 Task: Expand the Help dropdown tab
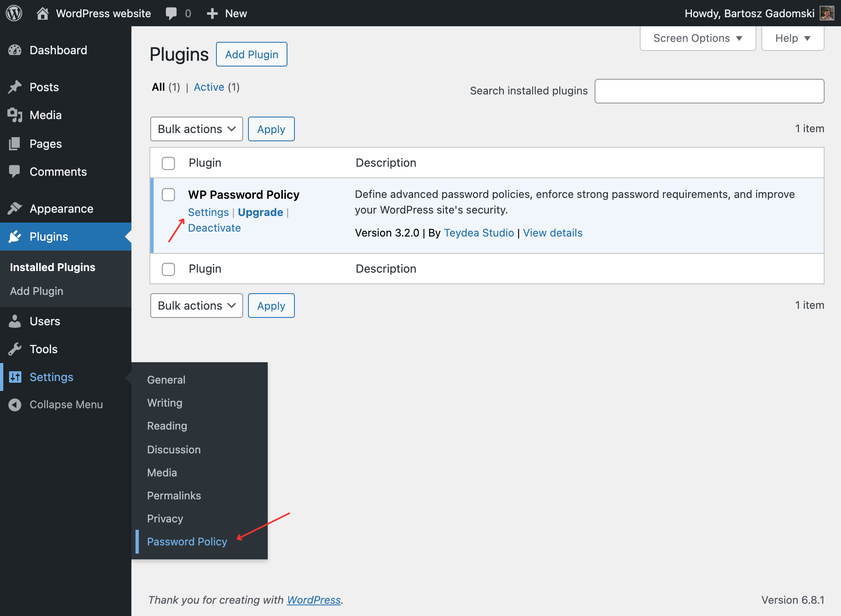tap(793, 38)
